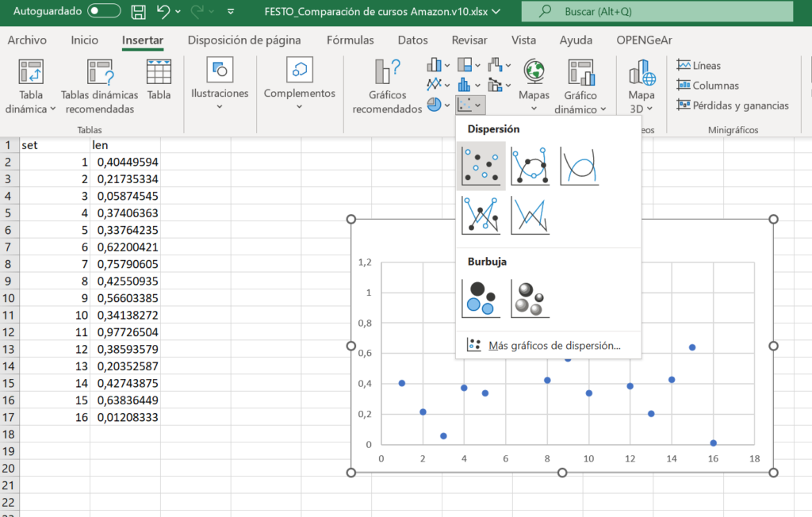This screenshot has width=812, height=517.
Task: Open the combo chart icon
Action: click(495, 84)
